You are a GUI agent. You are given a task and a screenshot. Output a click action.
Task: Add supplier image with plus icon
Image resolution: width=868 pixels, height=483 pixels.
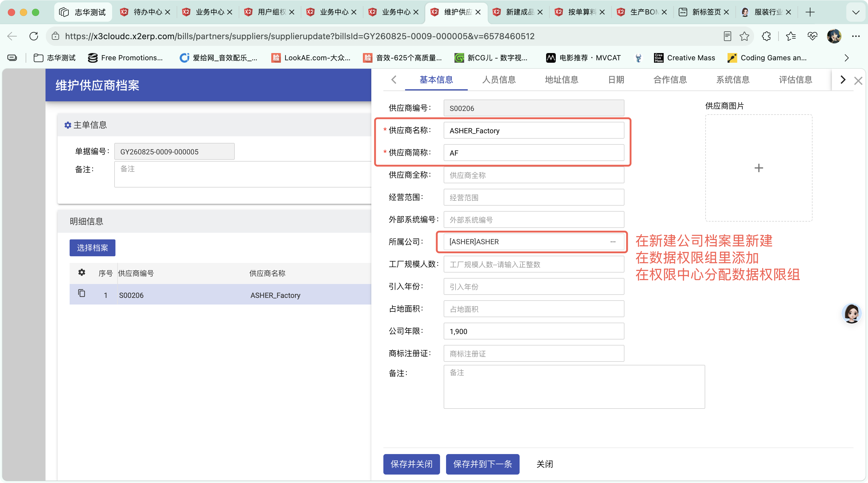[759, 168]
